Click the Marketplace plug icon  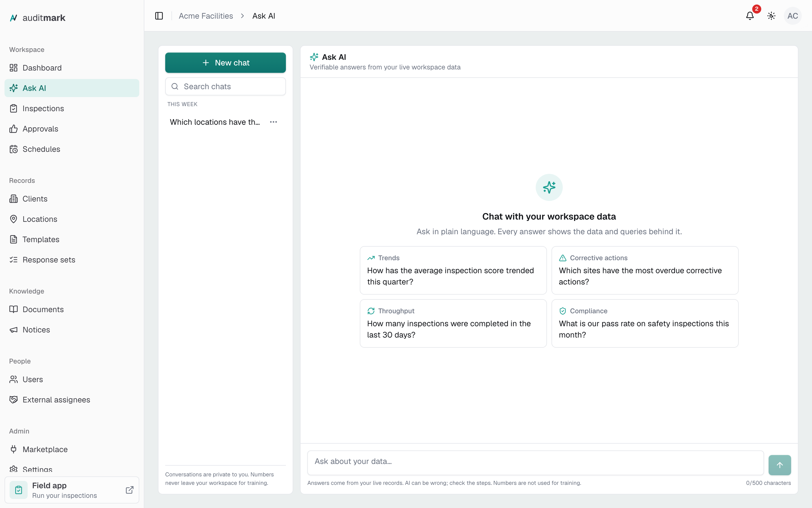point(14,450)
